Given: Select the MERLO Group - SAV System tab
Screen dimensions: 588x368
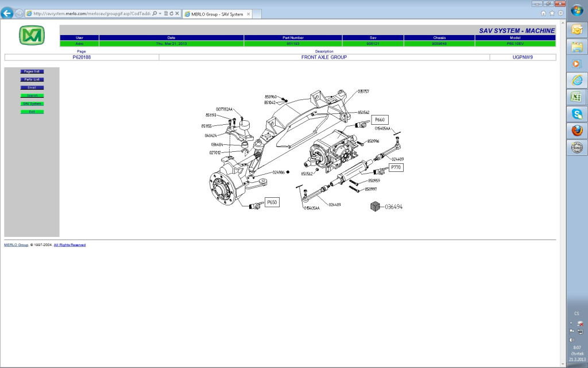Looking at the screenshot, I should pos(217,14).
